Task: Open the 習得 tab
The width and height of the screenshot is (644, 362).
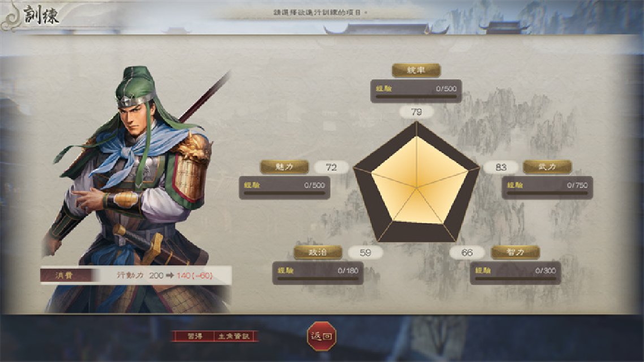Action: tap(195, 336)
